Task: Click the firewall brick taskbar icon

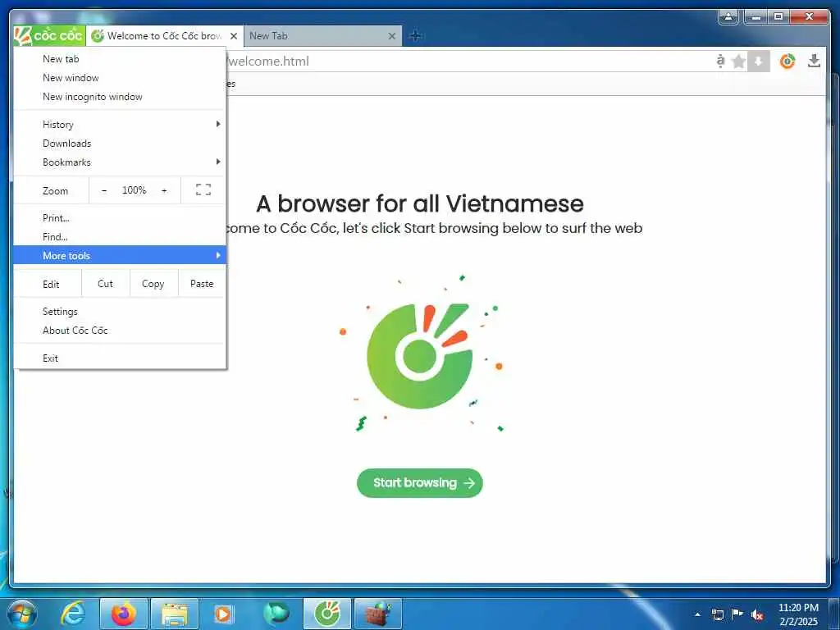Action: coord(378,614)
